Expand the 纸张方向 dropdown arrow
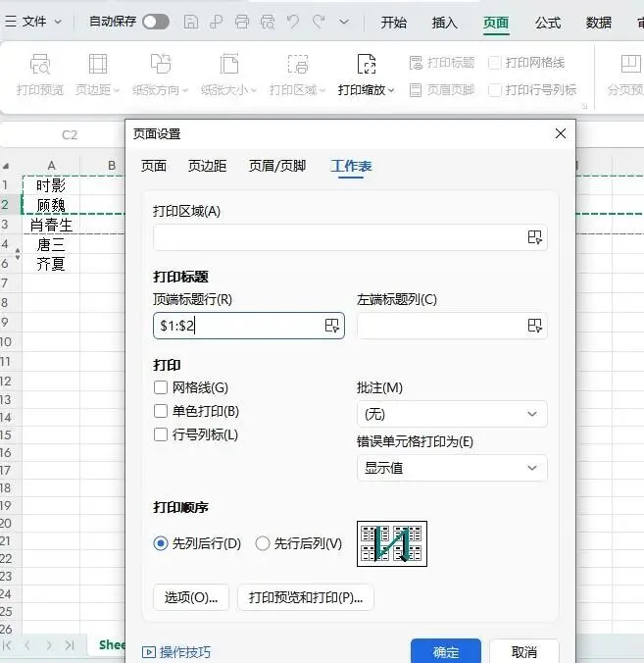The height and width of the screenshot is (663, 644). [184, 90]
